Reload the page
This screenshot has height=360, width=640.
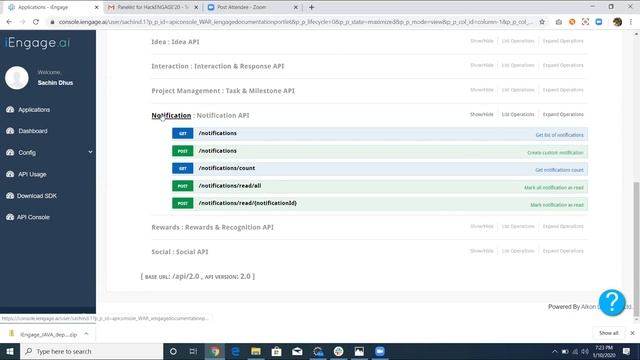(36, 22)
